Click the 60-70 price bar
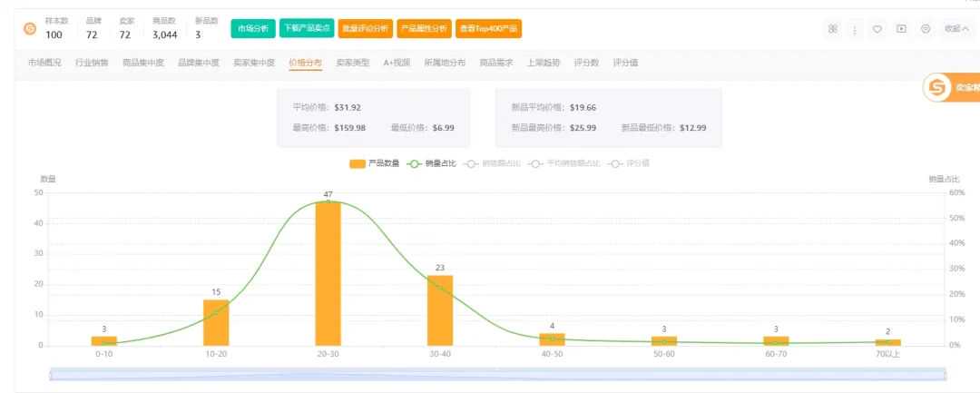This screenshot has height=393, width=980. tap(776, 341)
